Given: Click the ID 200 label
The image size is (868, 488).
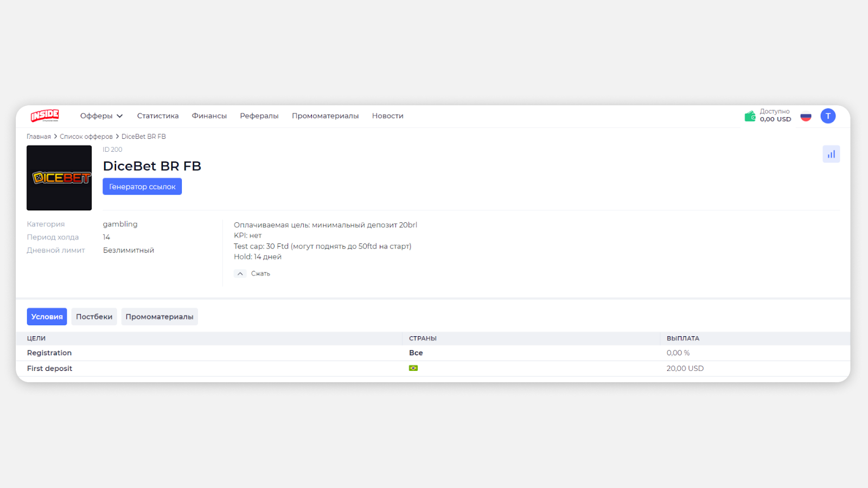Looking at the screenshot, I should point(113,150).
